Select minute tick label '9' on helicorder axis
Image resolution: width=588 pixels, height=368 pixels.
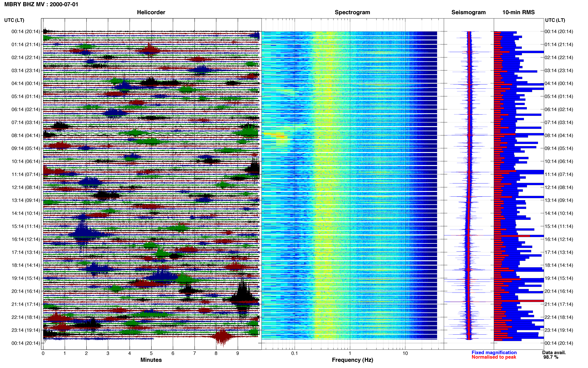[x=238, y=353]
